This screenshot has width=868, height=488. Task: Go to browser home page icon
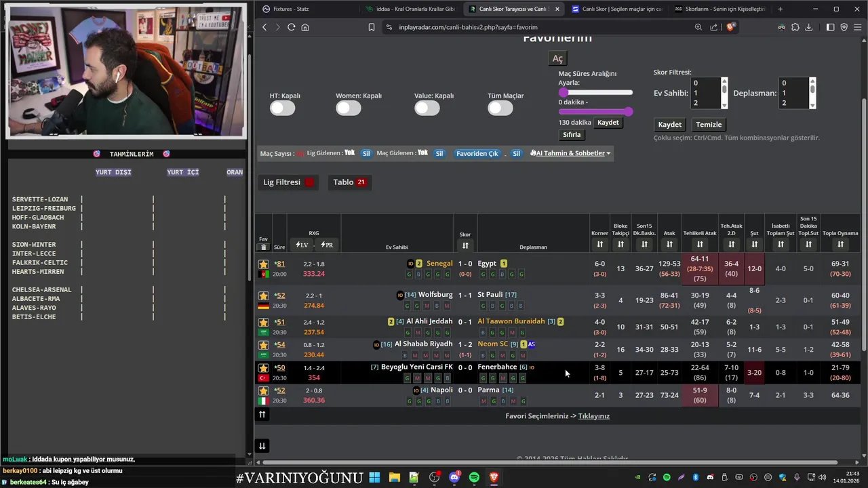(x=305, y=27)
